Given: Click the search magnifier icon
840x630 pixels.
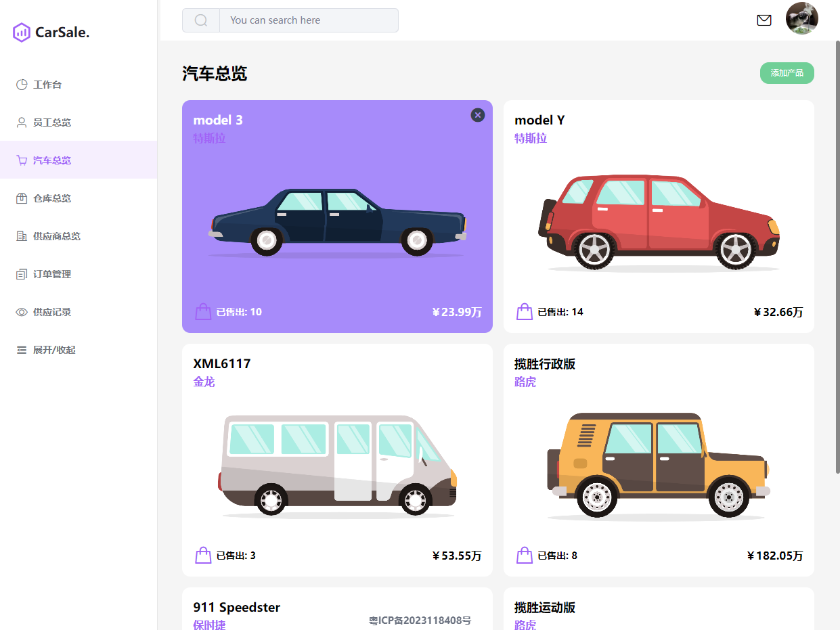Looking at the screenshot, I should point(201,20).
